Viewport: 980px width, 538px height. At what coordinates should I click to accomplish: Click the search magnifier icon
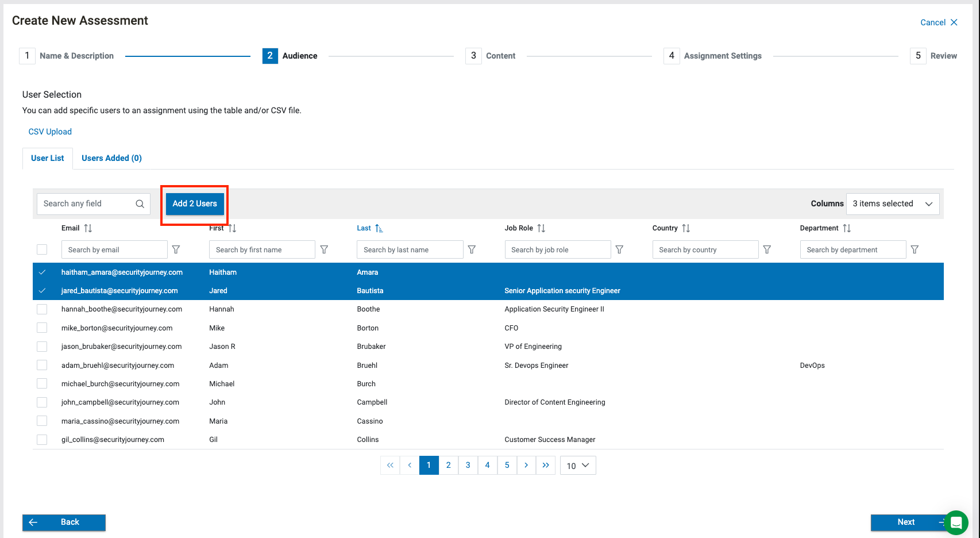tap(140, 204)
